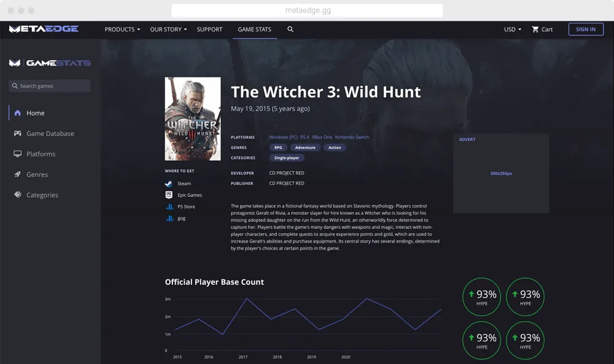614x364 pixels.
Task: Select the Adventure genre tag
Action: 305,147
